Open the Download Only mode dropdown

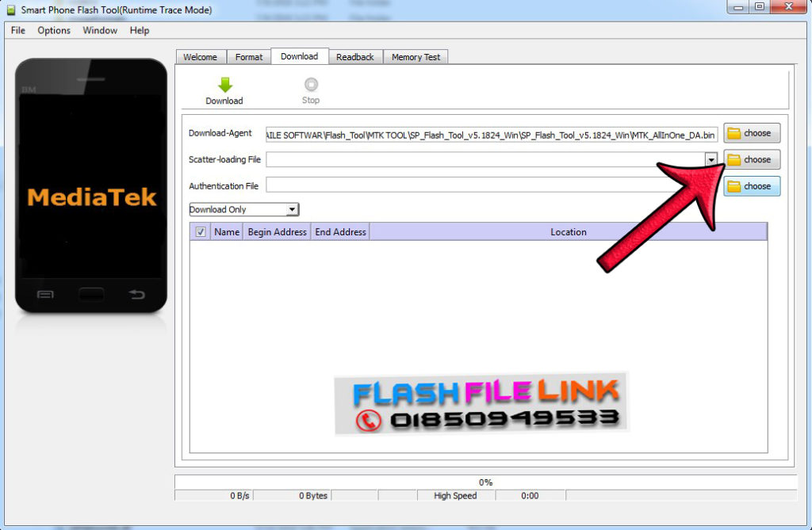pos(244,209)
